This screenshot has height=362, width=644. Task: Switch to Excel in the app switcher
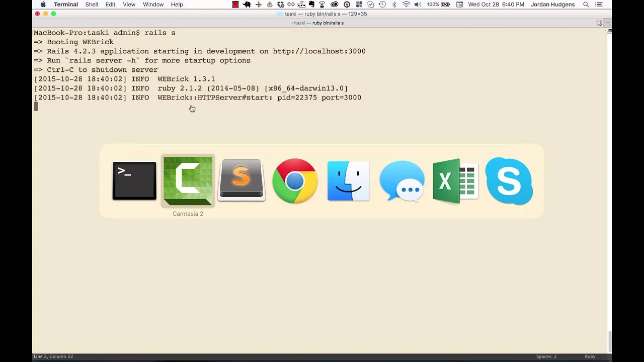[x=455, y=181]
